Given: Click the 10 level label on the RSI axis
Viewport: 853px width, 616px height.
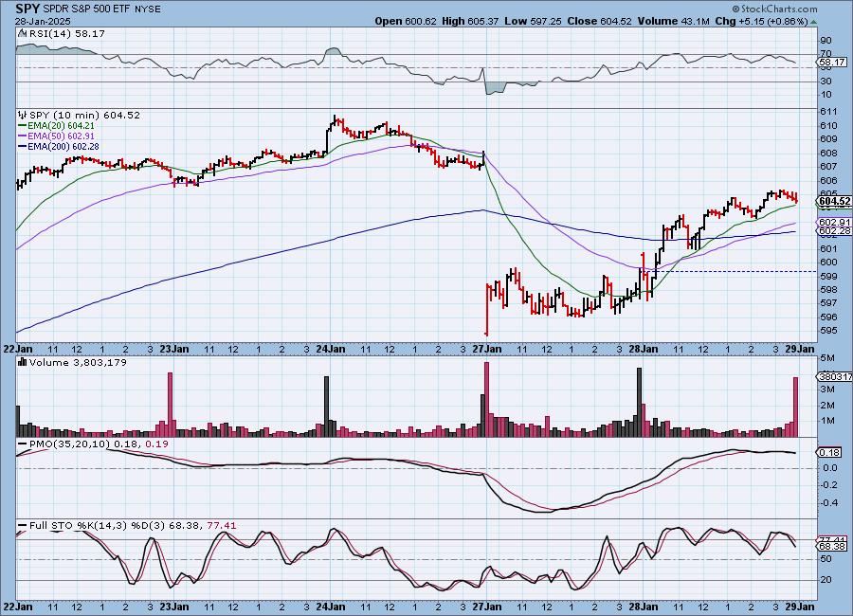Looking at the screenshot, I should [x=826, y=95].
